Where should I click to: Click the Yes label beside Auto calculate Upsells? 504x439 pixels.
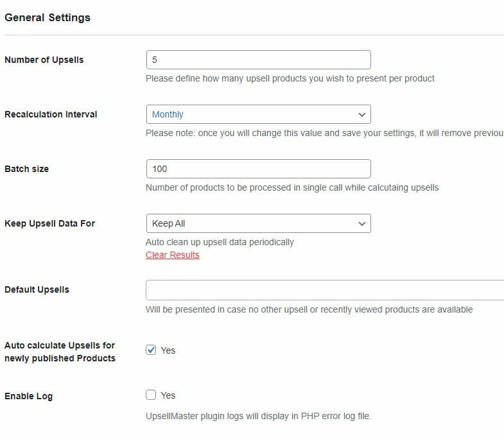168,350
